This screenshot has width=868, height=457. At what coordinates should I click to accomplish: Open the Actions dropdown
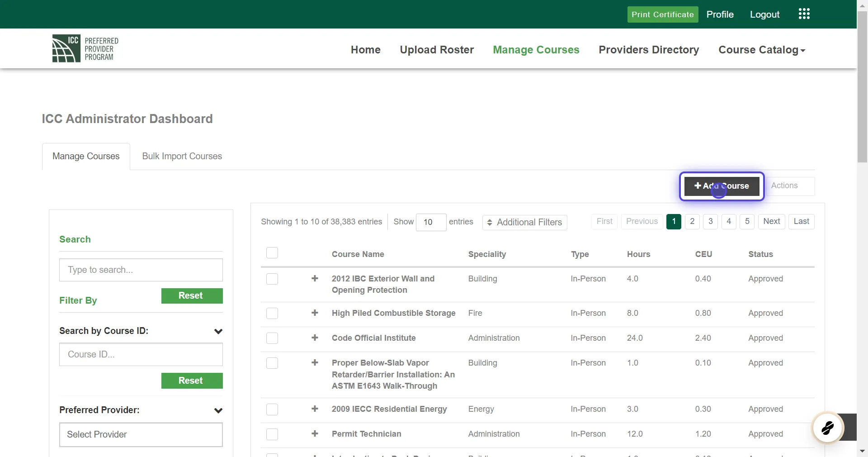tap(790, 186)
